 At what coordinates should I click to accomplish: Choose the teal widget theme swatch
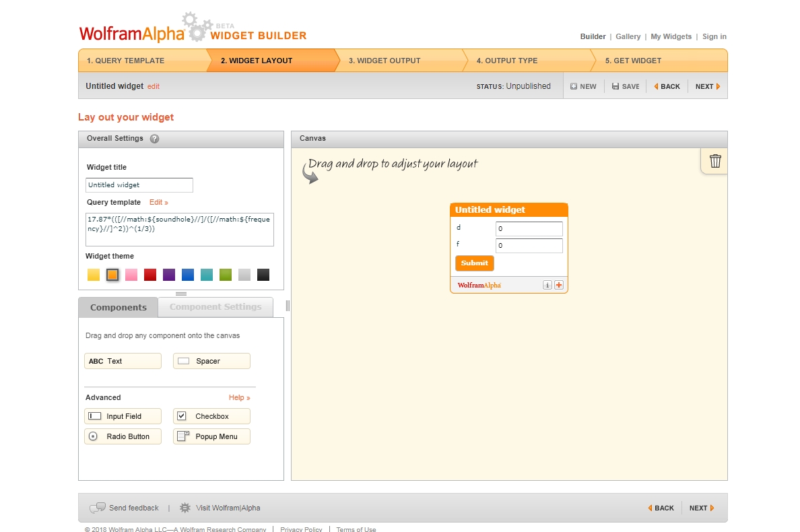pos(207,275)
